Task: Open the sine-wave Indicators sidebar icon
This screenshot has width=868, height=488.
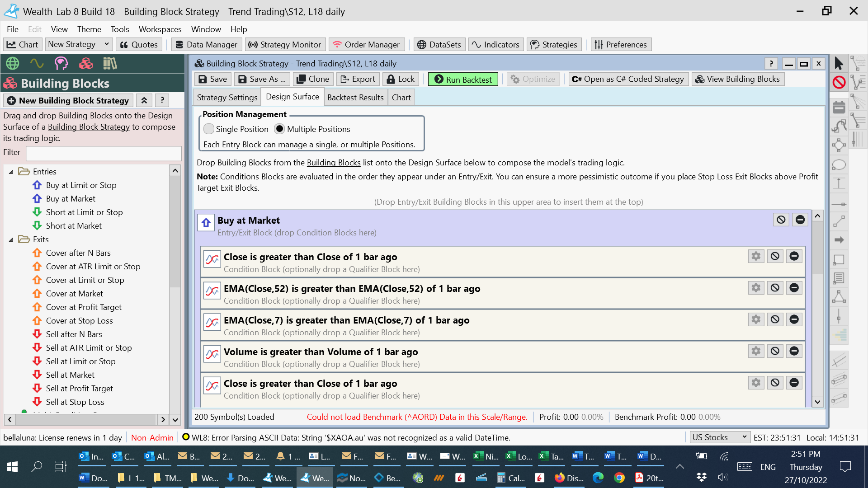Action: point(37,63)
